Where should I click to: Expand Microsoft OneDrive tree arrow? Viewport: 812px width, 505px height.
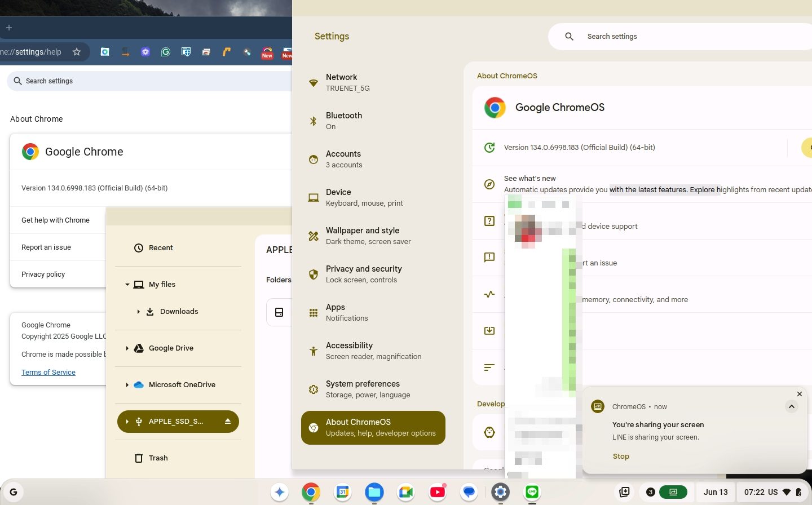[x=127, y=385]
